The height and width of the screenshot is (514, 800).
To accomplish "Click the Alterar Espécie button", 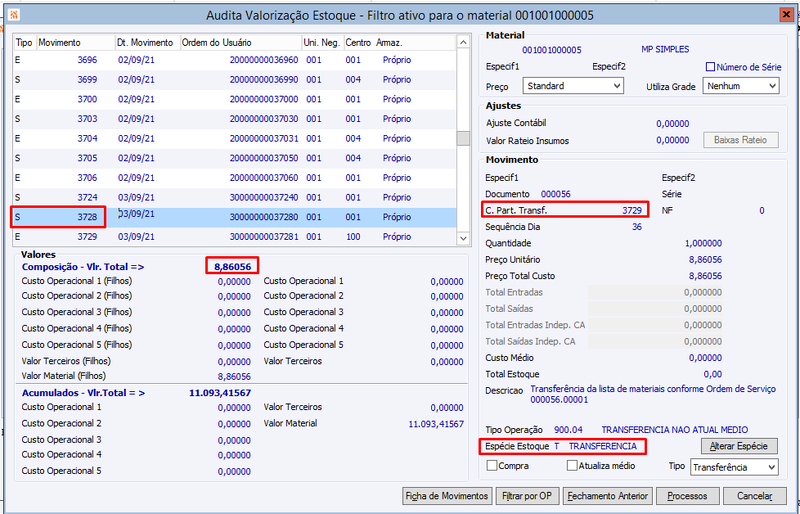I will [739, 446].
